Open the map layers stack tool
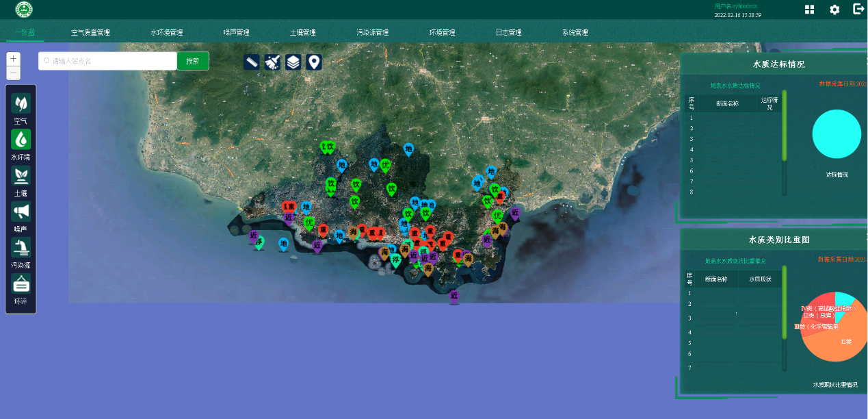This screenshot has width=868, height=419. click(293, 62)
